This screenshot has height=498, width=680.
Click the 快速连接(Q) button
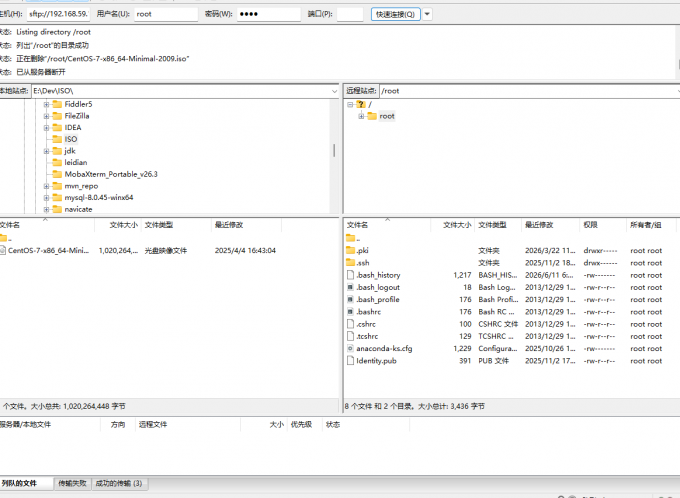396,14
